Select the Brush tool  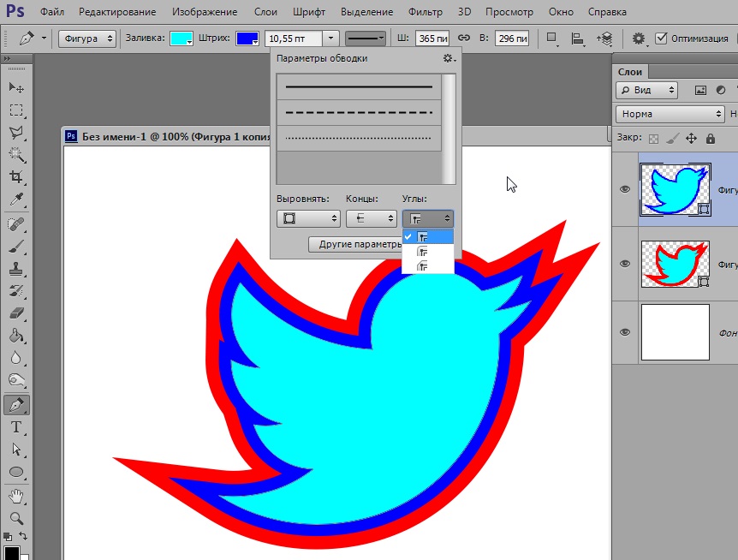(16, 247)
